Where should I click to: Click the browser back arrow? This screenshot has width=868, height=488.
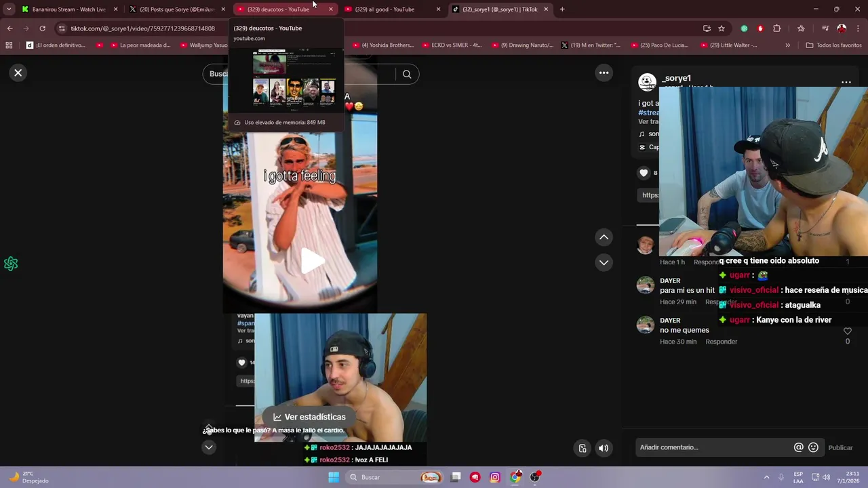tap(9, 28)
